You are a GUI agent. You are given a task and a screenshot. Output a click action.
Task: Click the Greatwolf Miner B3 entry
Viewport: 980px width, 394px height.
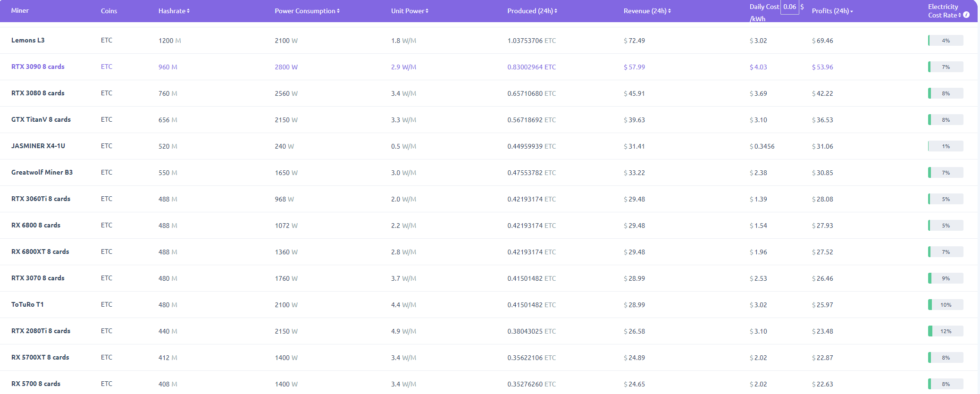click(42, 172)
